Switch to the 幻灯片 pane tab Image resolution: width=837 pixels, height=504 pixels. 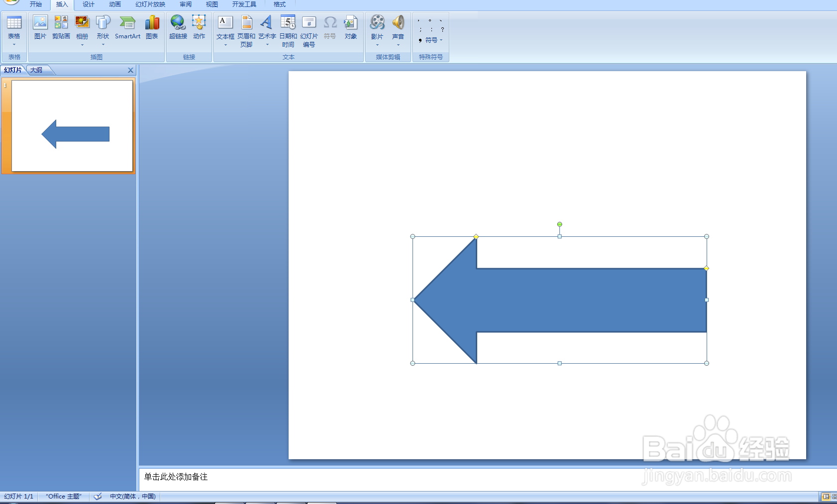(13, 70)
